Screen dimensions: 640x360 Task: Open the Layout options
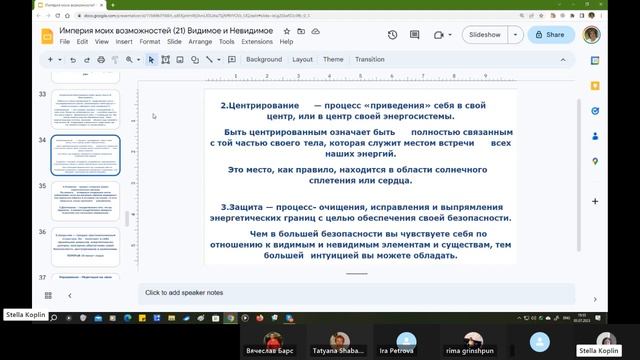pos(302,60)
